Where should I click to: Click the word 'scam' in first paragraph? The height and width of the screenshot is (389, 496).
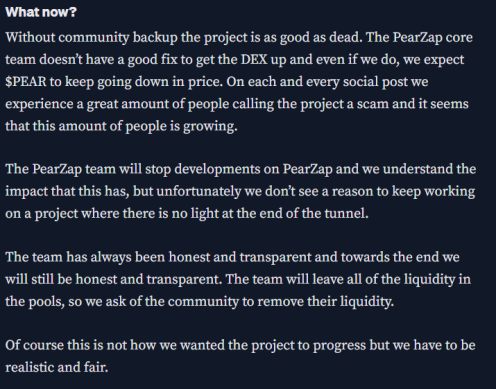[373, 104]
